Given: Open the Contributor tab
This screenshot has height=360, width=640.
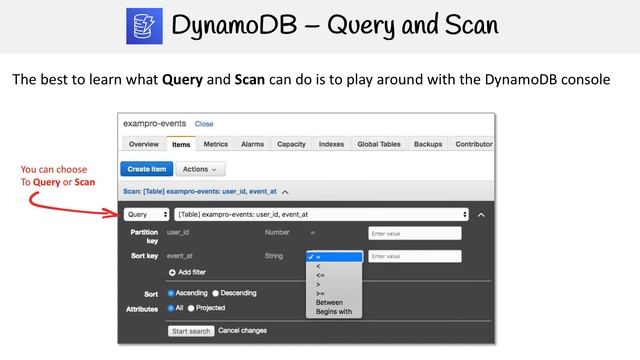Looking at the screenshot, I should [473, 144].
